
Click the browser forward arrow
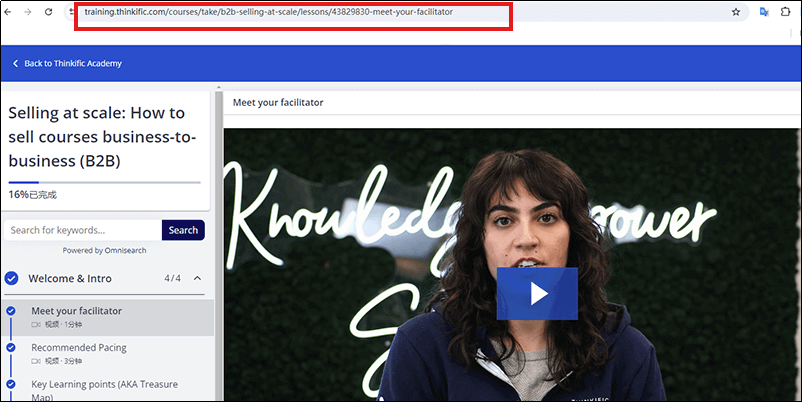29,12
